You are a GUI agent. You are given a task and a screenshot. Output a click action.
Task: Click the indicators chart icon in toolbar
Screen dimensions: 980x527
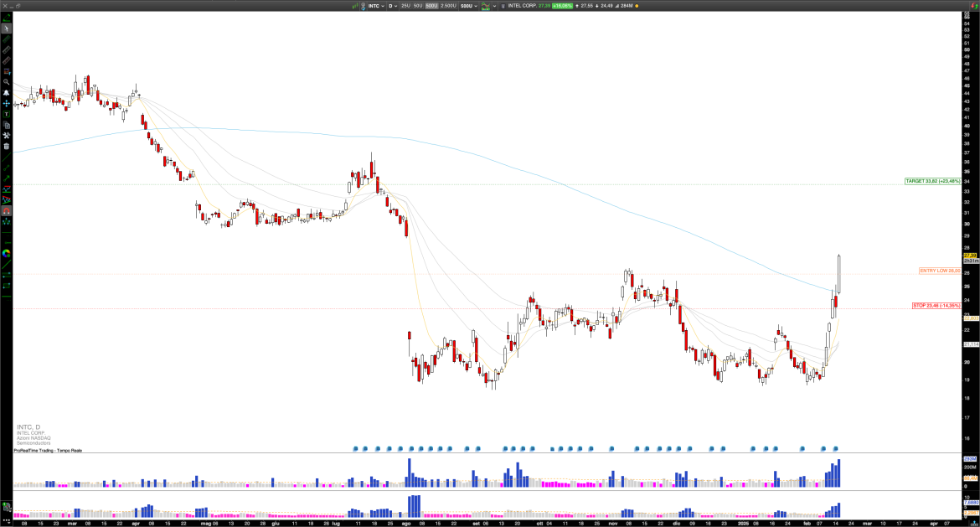pyautogui.click(x=484, y=6)
